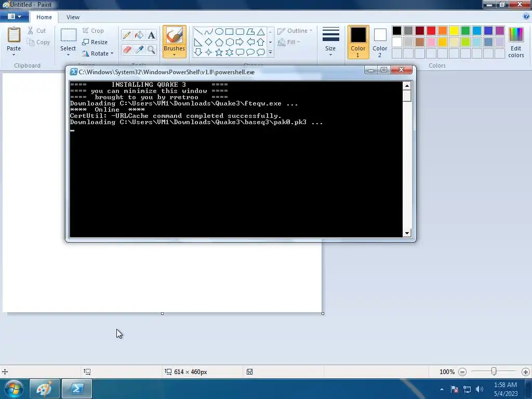Open Edit colors dialog

click(516, 42)
